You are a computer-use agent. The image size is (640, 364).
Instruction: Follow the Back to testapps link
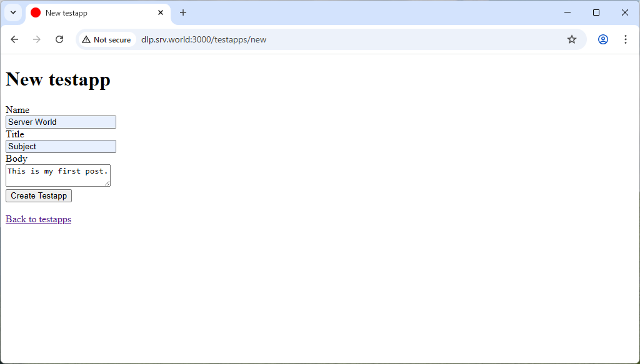pyautogui.click(x=38, y=219)
